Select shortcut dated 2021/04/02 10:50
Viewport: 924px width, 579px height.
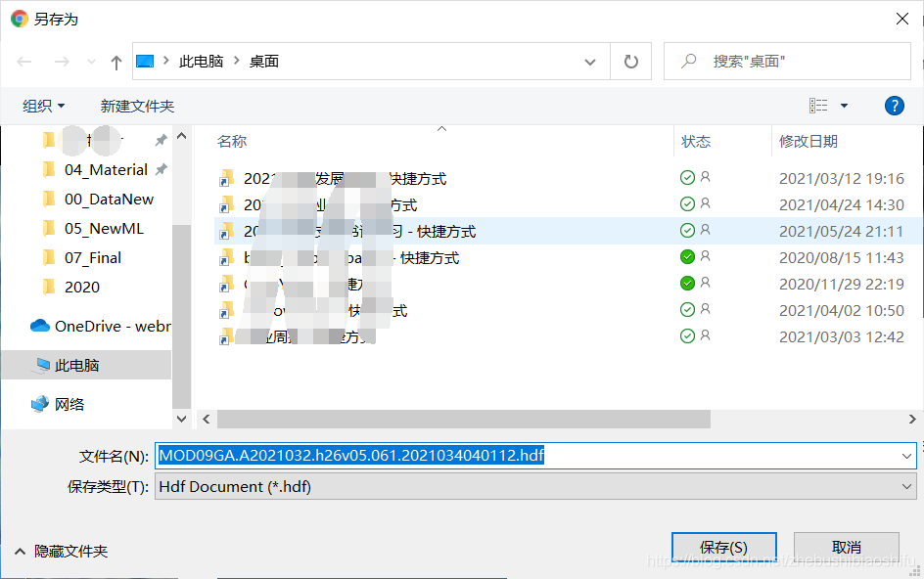562,310
